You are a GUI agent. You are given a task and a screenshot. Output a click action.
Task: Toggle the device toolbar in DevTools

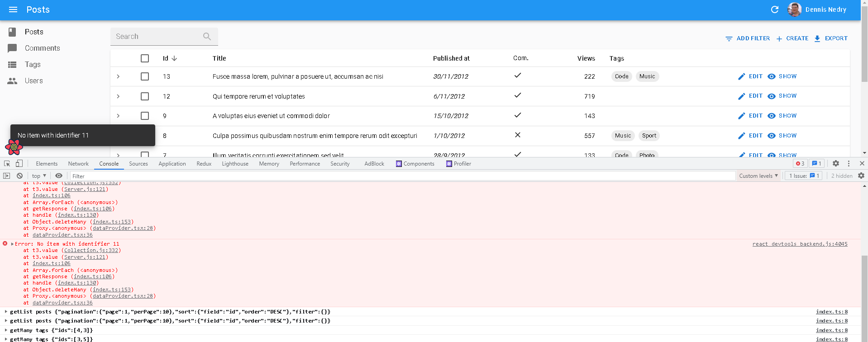point(19,163)
